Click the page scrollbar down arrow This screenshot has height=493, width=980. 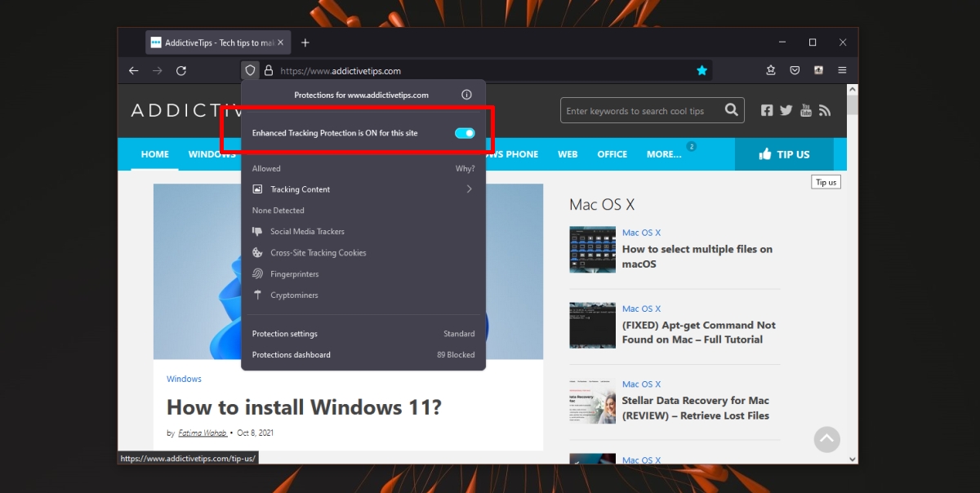click(x=853, y=459)
